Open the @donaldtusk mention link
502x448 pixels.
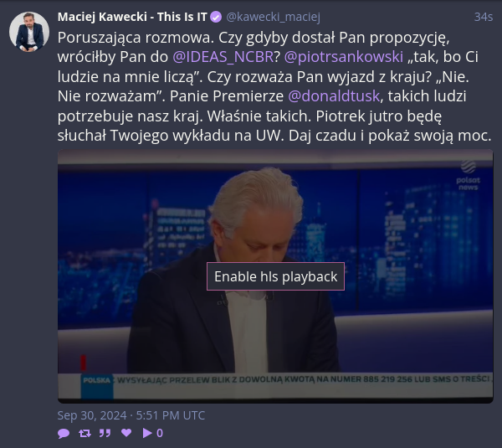click(334, 95)
